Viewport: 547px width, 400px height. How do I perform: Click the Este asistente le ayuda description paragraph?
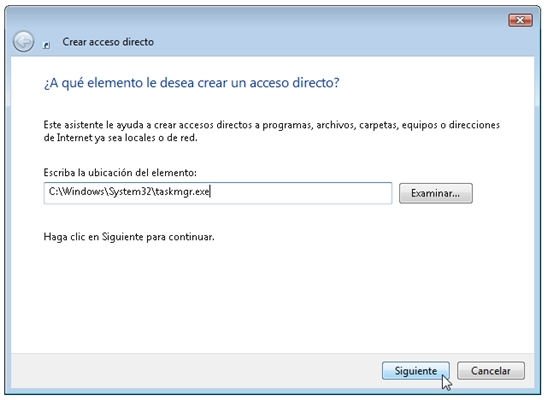click(x=272, y=131)
